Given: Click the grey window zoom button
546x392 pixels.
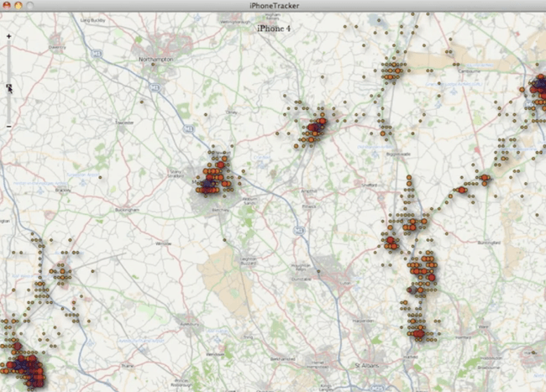Looking at the screenshot, I should coord(30,5).
